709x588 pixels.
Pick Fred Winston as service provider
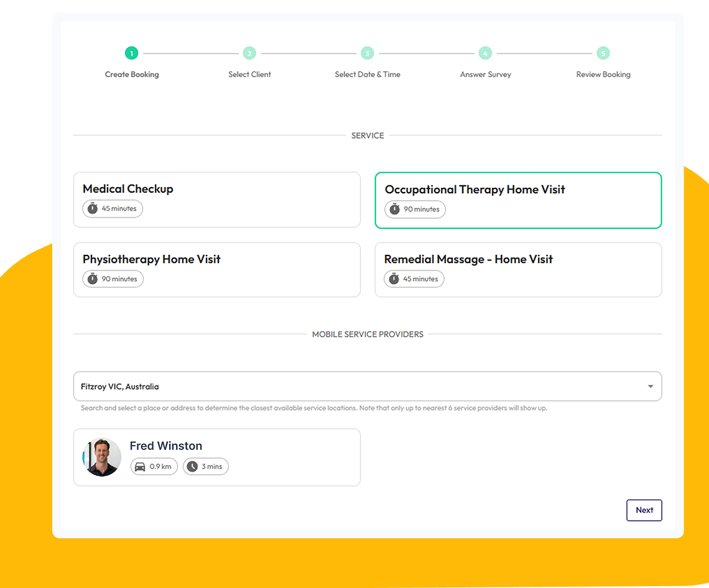click(217, 457)
